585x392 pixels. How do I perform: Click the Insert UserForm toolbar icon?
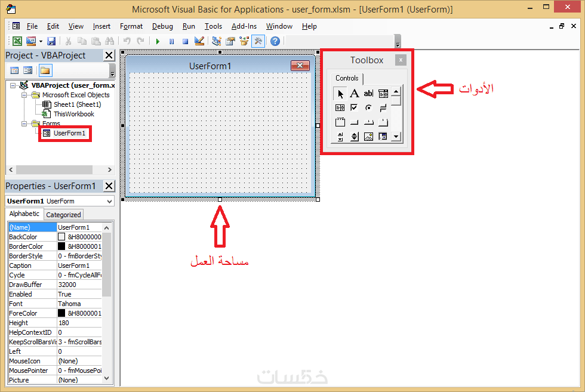(31, 41)
